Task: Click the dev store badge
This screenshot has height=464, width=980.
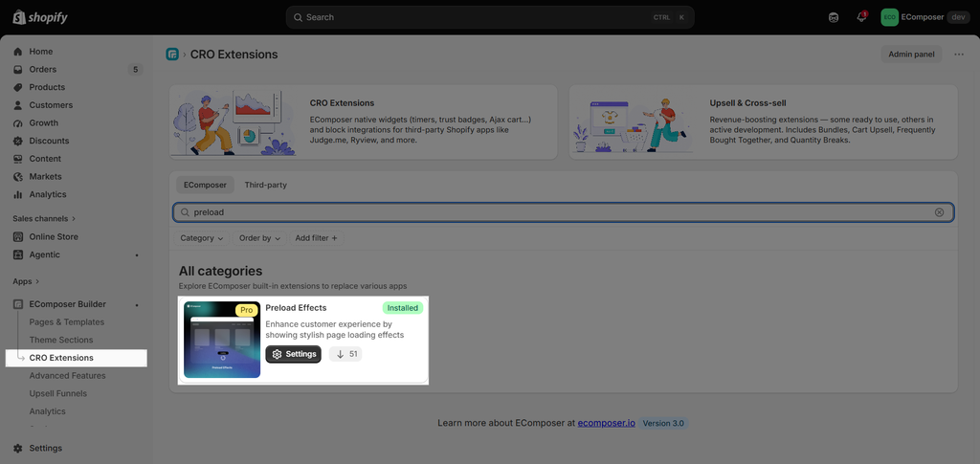Action: pyautogui.click(x=959, y=17)
